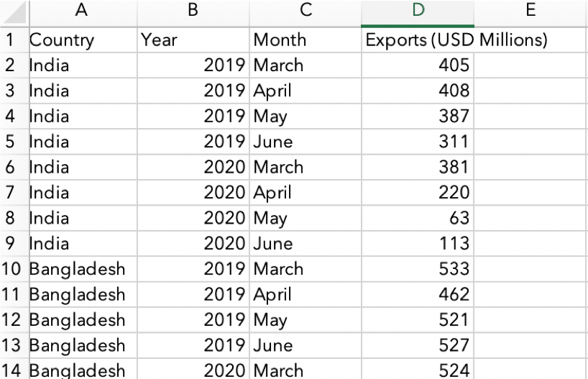Click the Country header cell
Screen dimensions: 588x379
81,40
